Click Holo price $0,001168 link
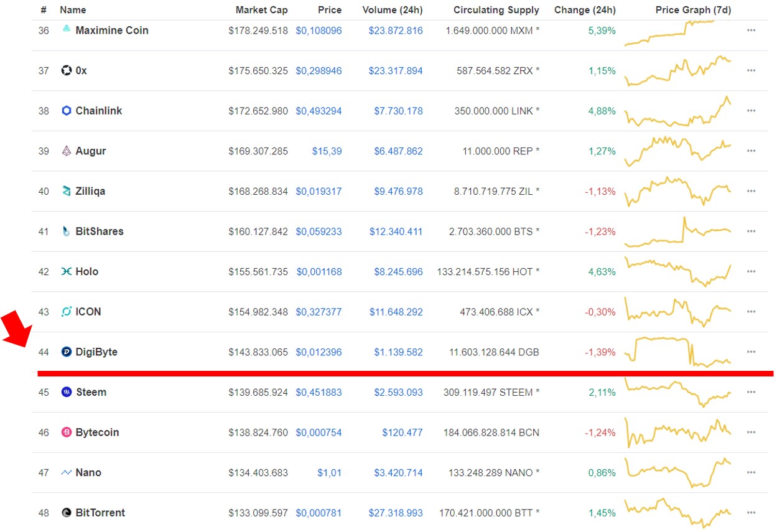This screenshot has height=532, width=777. pyautogui.click(x=319, y=272)
